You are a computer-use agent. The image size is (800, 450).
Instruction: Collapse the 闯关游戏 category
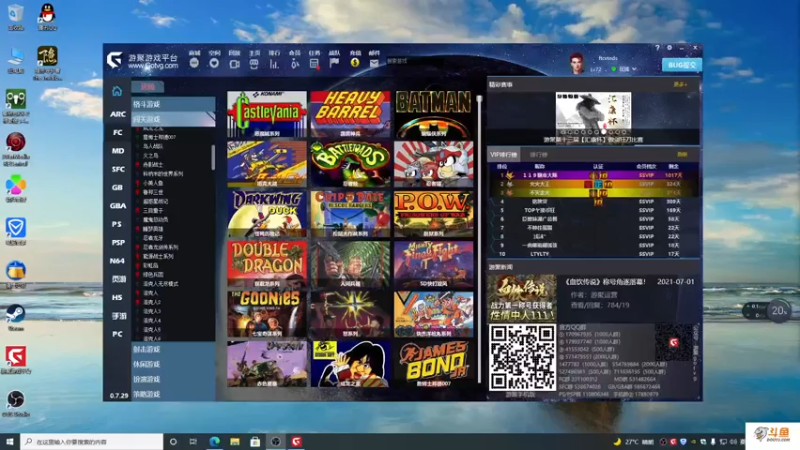click(x=173, y=119)
